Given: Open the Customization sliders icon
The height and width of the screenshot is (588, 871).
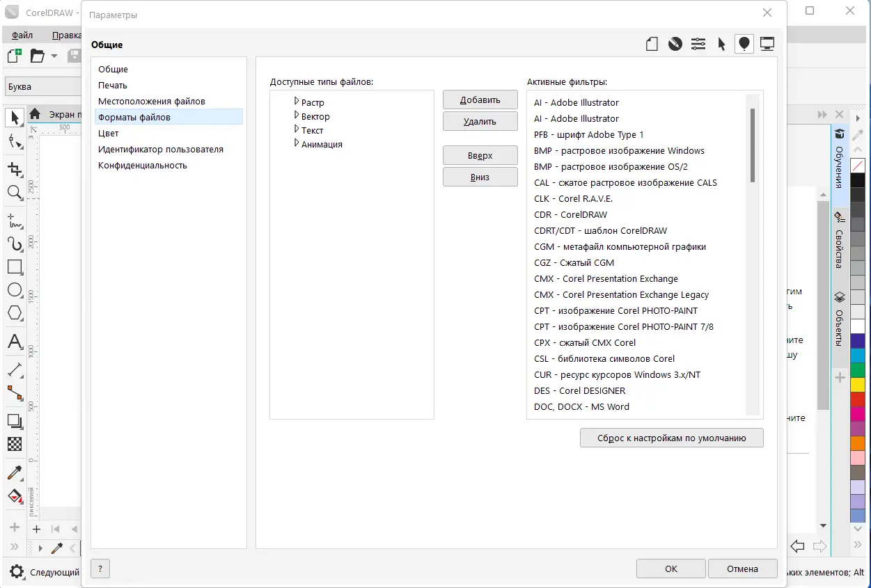Looking at the screenshot, I should point(698,45).
